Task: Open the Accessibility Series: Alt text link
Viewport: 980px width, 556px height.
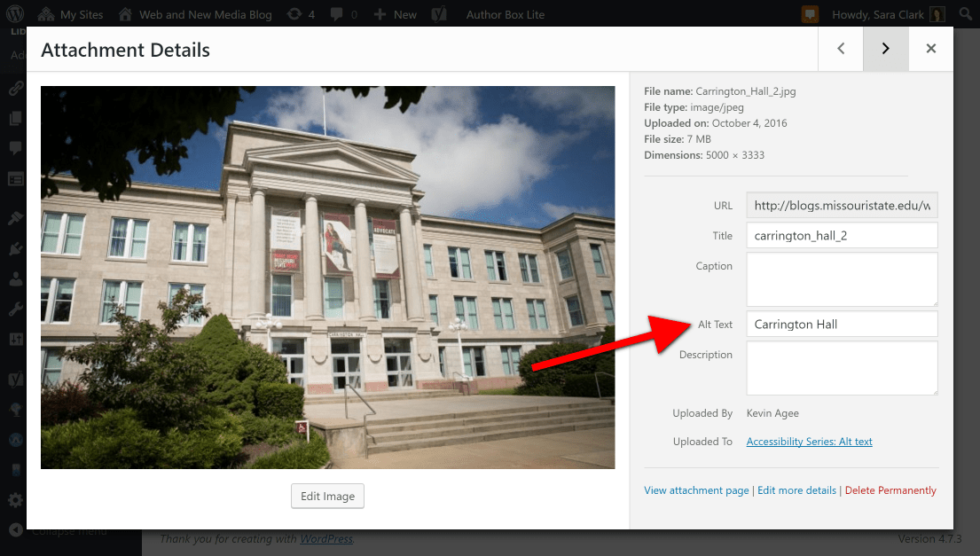Action: [x=810, y=442]
